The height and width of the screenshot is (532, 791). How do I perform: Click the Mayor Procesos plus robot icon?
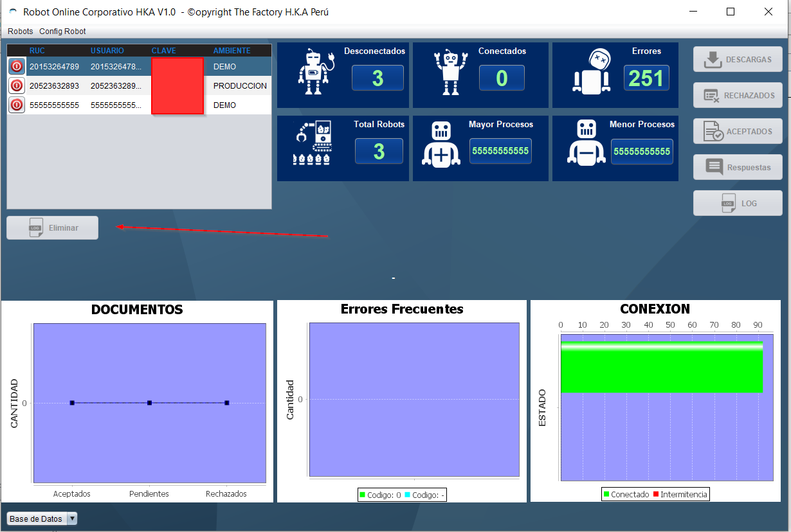pos(441,145)
